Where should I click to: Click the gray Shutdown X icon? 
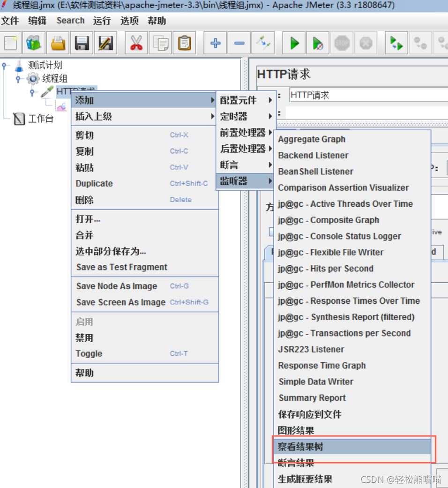366,43
